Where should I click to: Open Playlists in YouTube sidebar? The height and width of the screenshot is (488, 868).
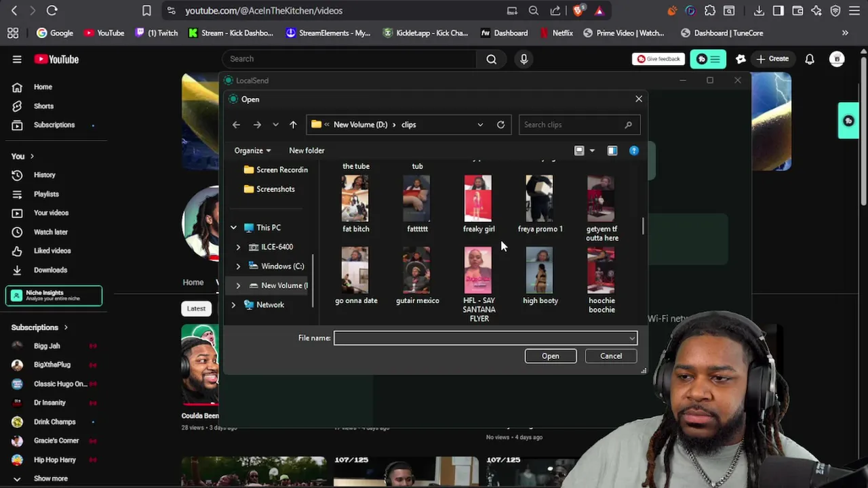[x=46, y=194]
